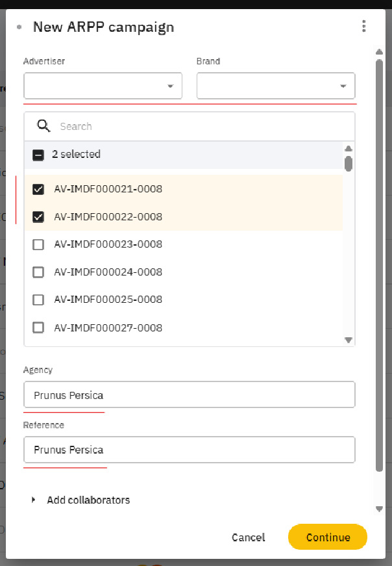The width and height of the screenshot is (392, 566).
Task: Open the Advertiser dropdown
Action: (x=103, y=86)
